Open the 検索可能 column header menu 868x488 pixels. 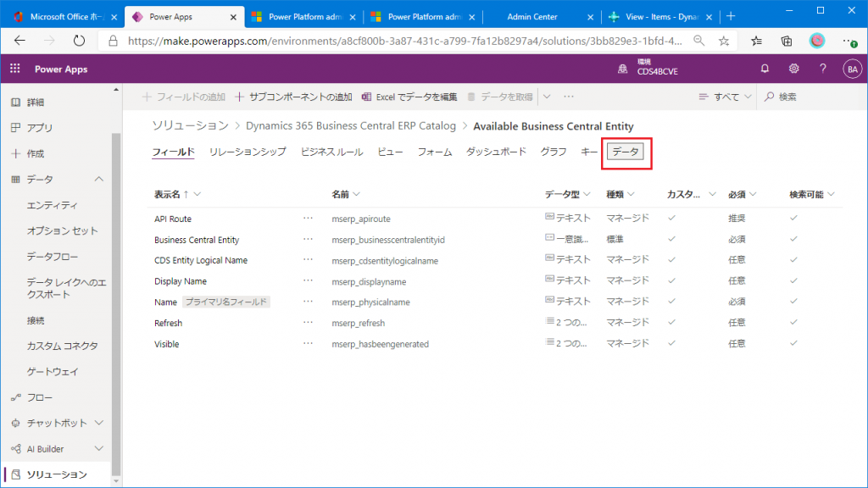point(812,194)
